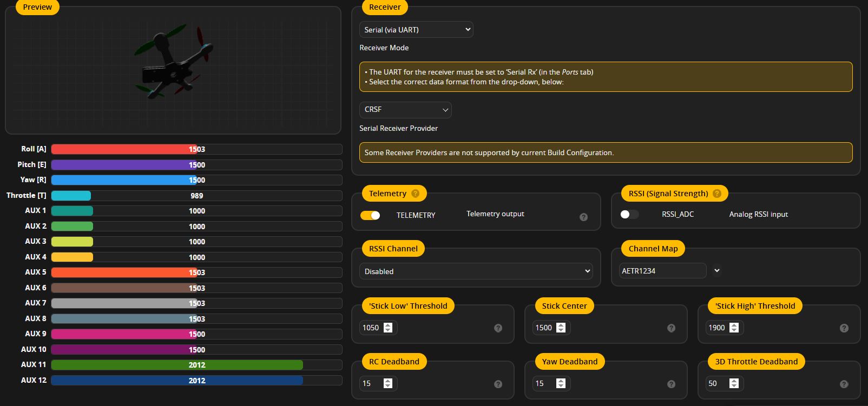Click help icon in Stick Center box

point(671,328)
